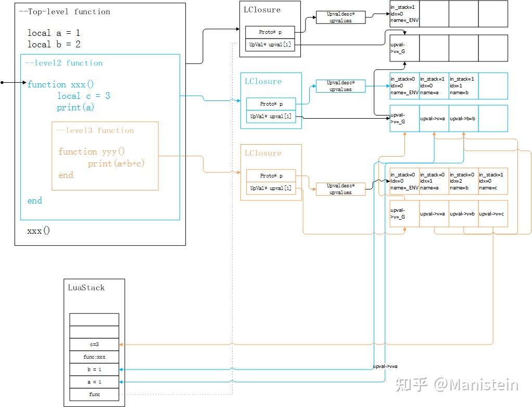Click "UpVal* upval[1]" in the orange LClosure
This screenshot has width=532, height=407.
(271, 188)
